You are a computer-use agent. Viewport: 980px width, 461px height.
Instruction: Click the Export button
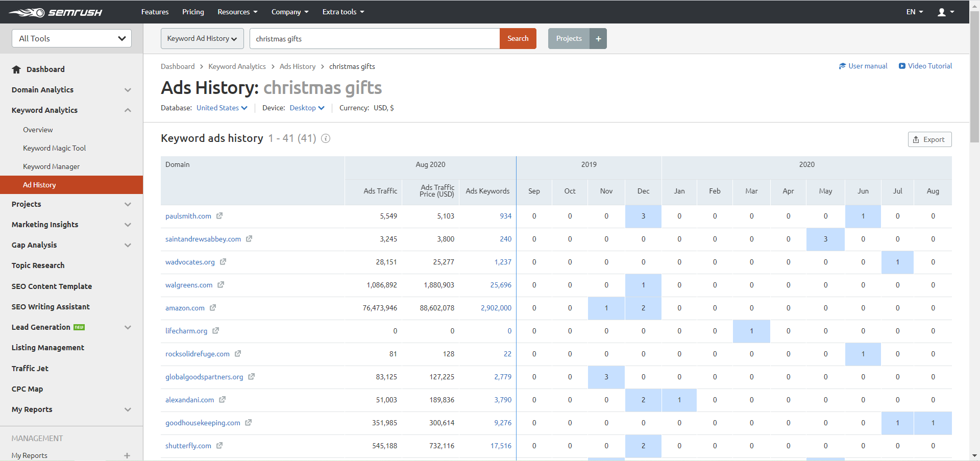click(929, 139)
